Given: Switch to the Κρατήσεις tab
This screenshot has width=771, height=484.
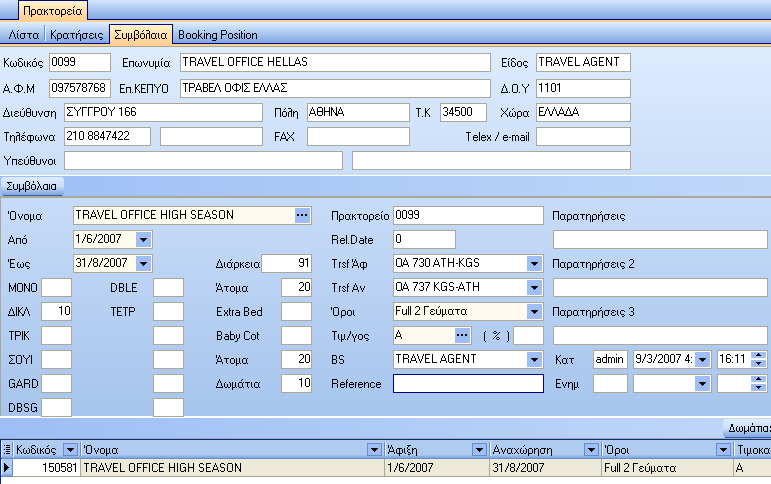Looking at the screenshot, I should [77, 35].
